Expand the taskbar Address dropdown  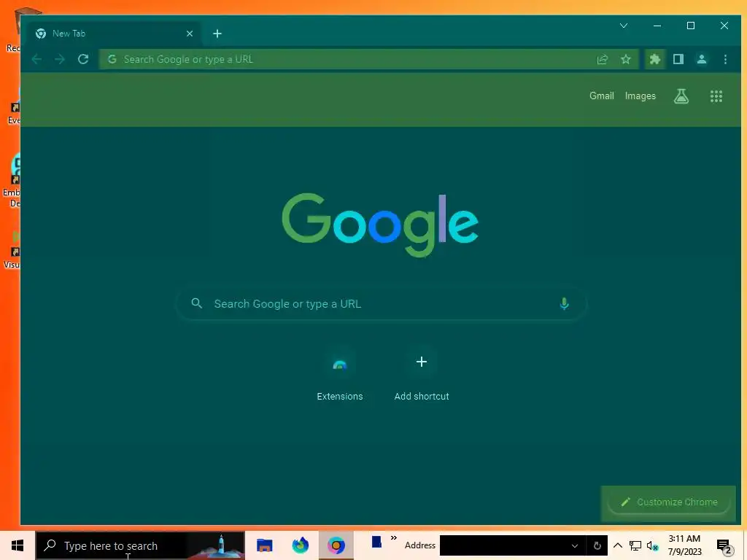pyautogui.click(x=575, y=545)
